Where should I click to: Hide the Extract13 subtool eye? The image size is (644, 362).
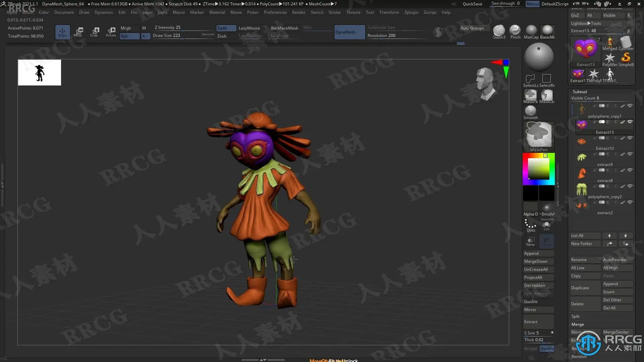pos(630,122)
